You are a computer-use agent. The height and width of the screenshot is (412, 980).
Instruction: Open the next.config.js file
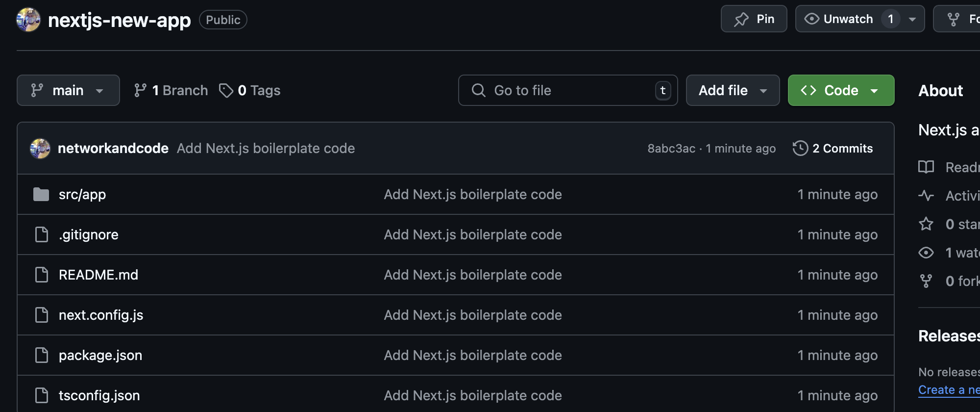pyautogui.click(x=101, y=315)
